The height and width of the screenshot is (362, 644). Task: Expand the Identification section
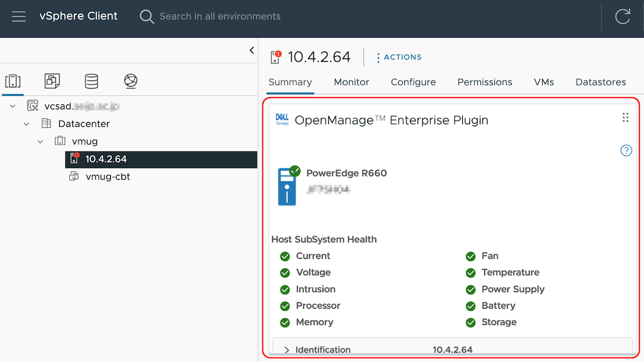(287, 349)
